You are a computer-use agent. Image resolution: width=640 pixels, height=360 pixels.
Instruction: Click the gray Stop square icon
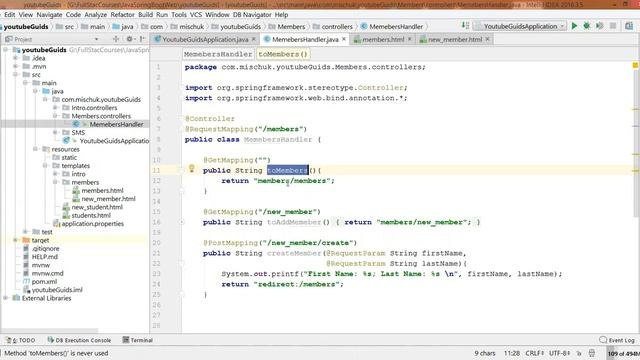click(613, 26)
